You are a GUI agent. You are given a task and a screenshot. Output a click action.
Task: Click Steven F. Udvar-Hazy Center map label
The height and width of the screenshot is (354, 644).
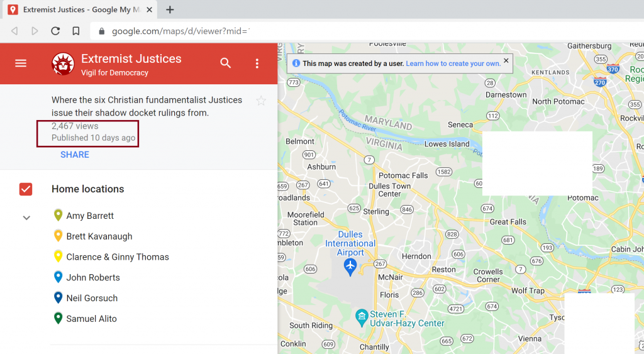(x=407, y=319)
